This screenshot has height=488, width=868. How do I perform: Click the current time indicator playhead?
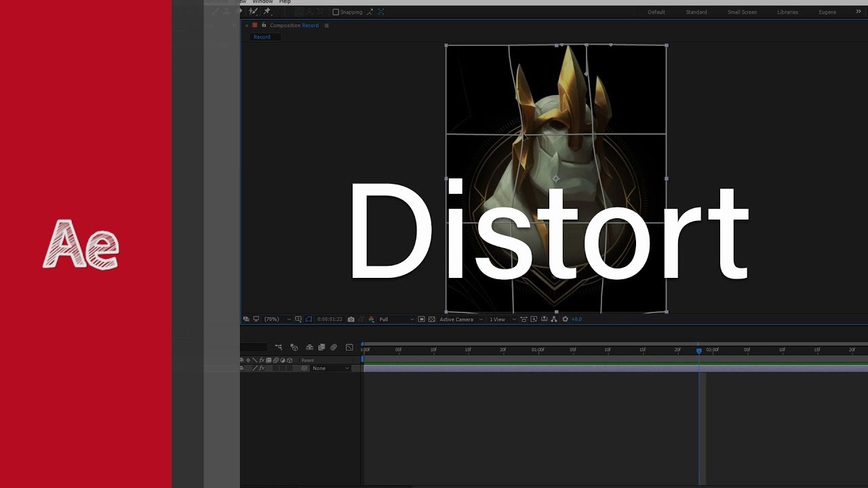tap(699, 350)
